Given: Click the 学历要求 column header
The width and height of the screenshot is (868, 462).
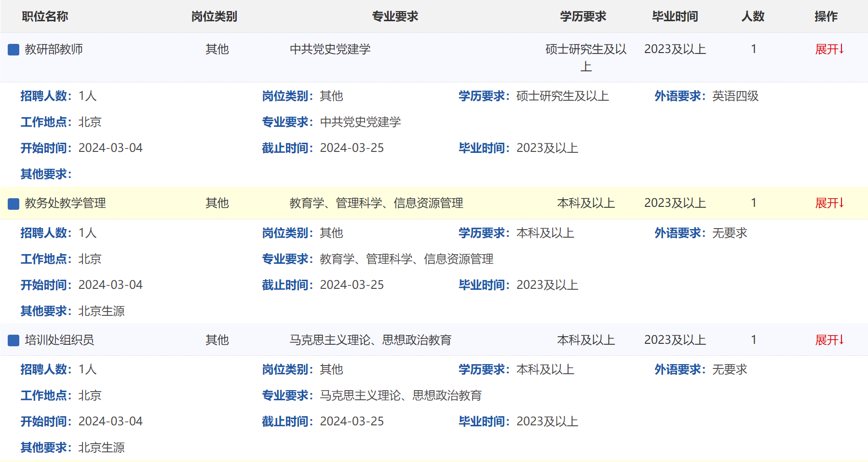Looking at the screenshot, I should coord(583,16).
